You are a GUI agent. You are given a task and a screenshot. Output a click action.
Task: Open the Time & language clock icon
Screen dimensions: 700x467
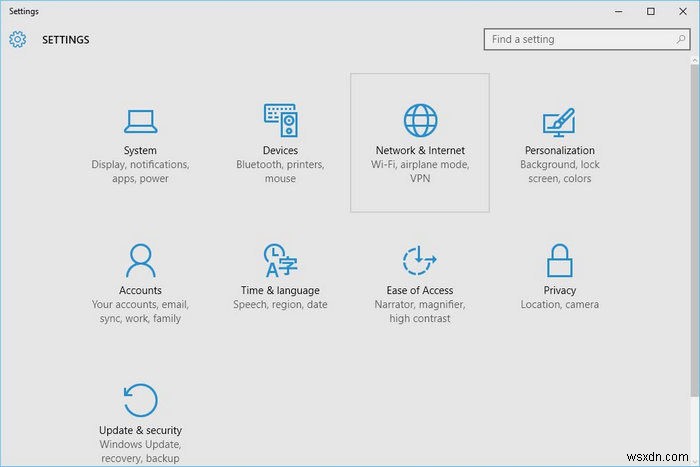point(280,260)
